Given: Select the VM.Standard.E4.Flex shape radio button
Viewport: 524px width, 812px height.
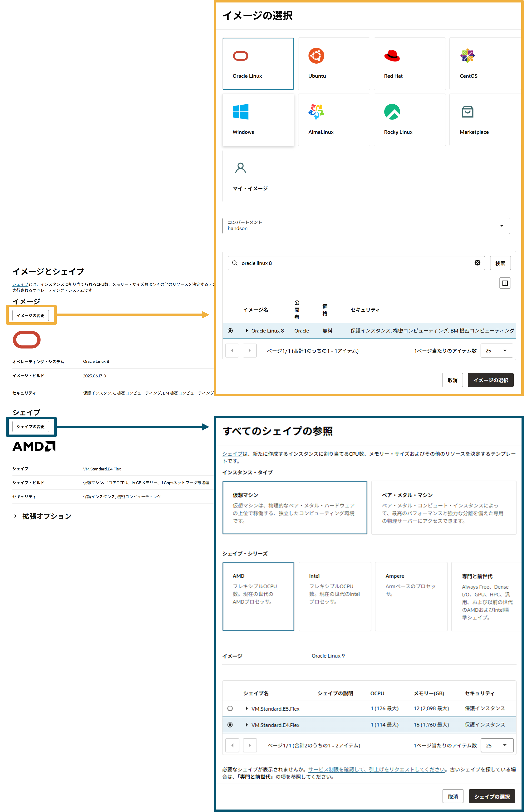Looking at the screenshot, I should (x=230, y=725).
